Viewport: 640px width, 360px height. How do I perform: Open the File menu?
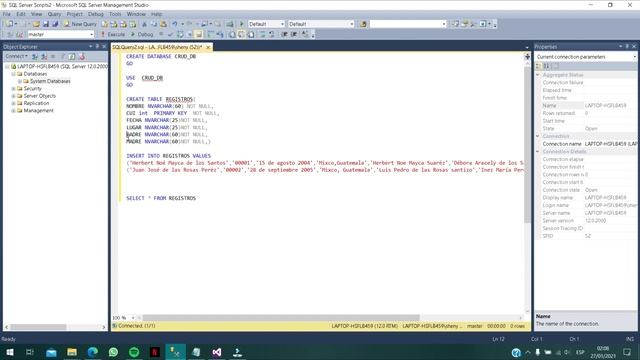[7, 14]
